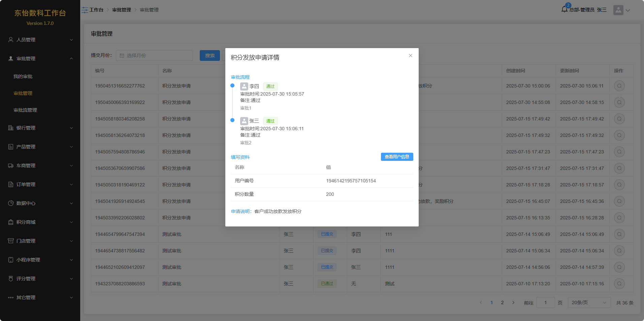Click 张三's avatar in approval flow
This screenshot has width=644, height=321.
(244, 121)
